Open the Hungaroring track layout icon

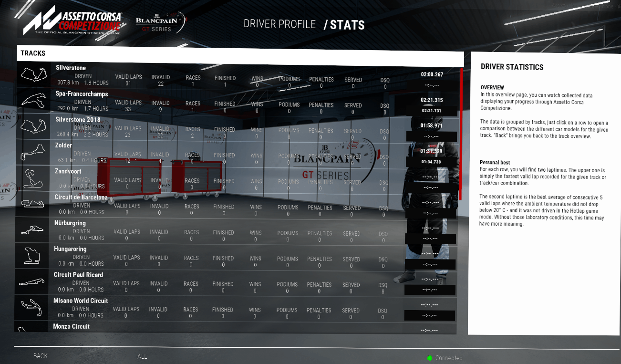point(32,255)
